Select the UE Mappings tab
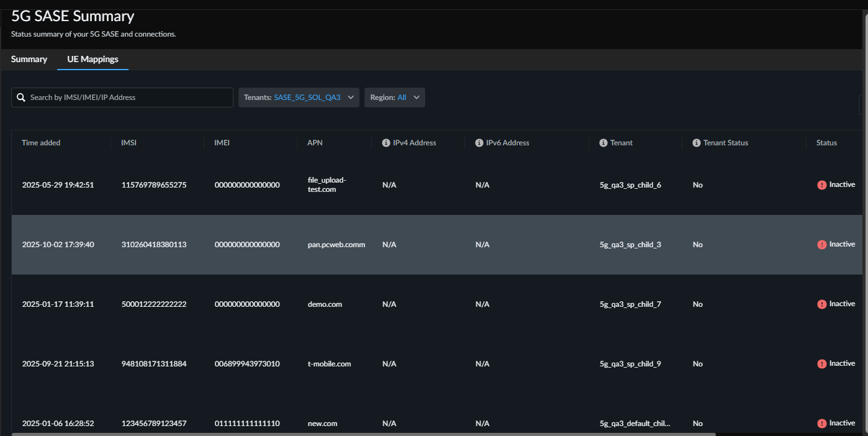 pyautogui.click(x=93, y=60)
